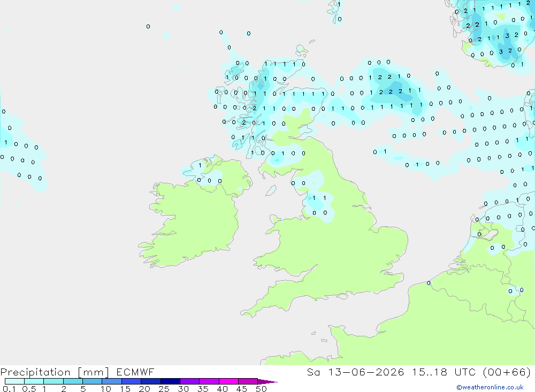The image size is (535, 392).
Task: Click the 5–10 mm legend color swatch
Action: pos(93,381)
